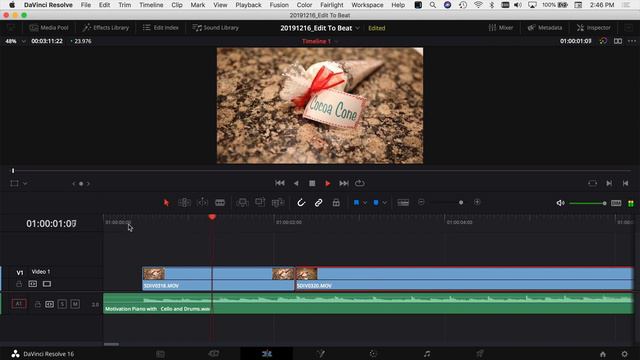
Task: Open Transform overlay tool dropdown arrow
Action: (x=25, y=184)
